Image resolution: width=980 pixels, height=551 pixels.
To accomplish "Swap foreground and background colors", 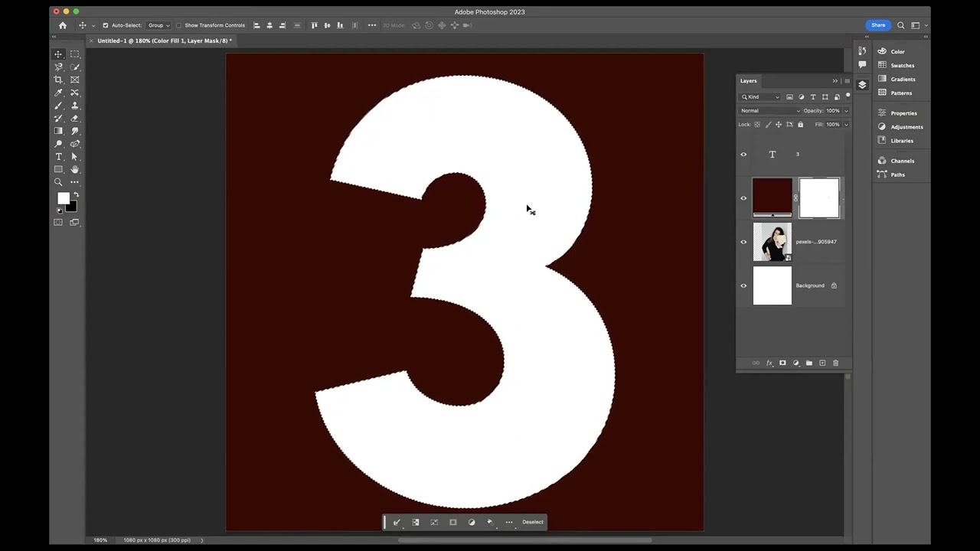I will tap(75, 195).
